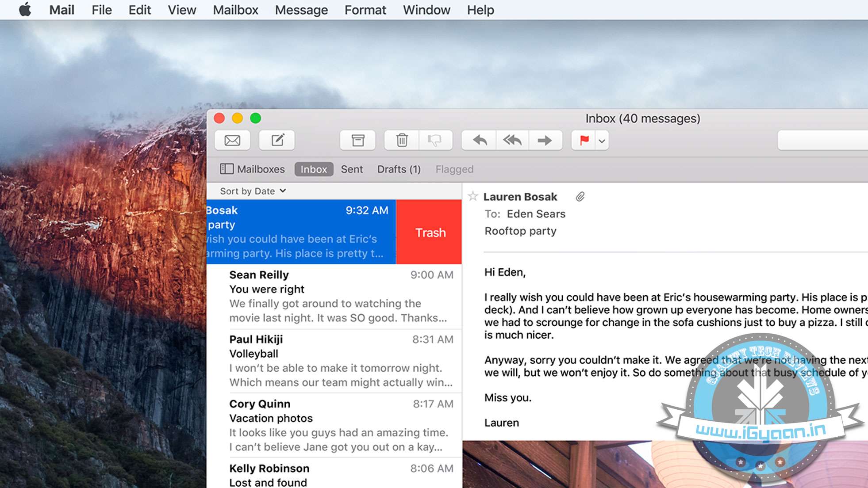Flag the message with red flag
The image size is (868, 488).
pos(584,141)
